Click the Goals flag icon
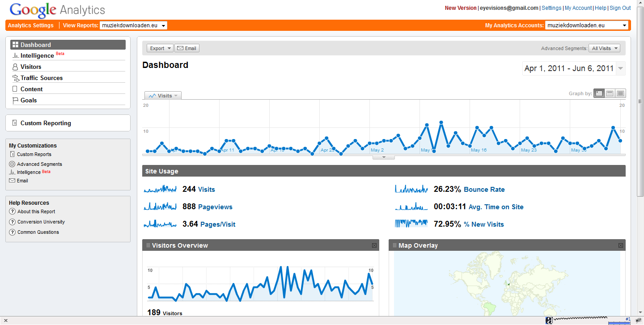The image size is (644, 325). tap(15, 100)
